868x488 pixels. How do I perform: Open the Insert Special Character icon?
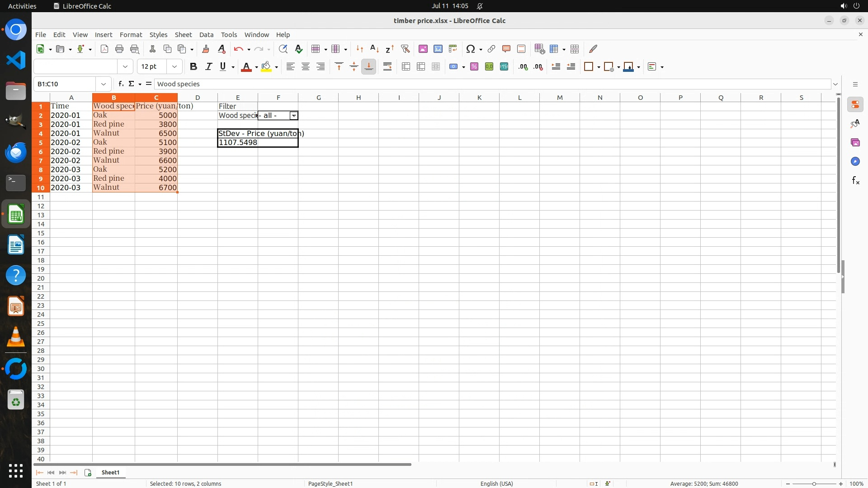tap(471, 49)
